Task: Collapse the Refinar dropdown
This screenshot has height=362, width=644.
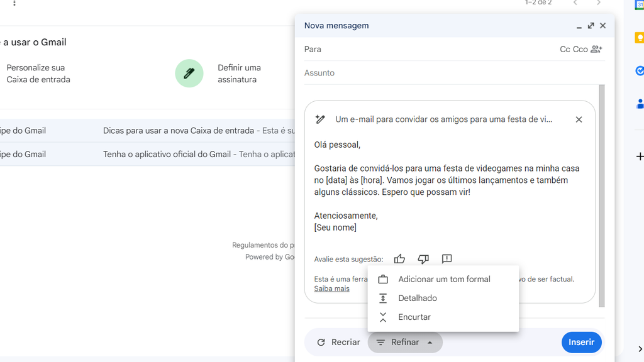Action: 405,343
